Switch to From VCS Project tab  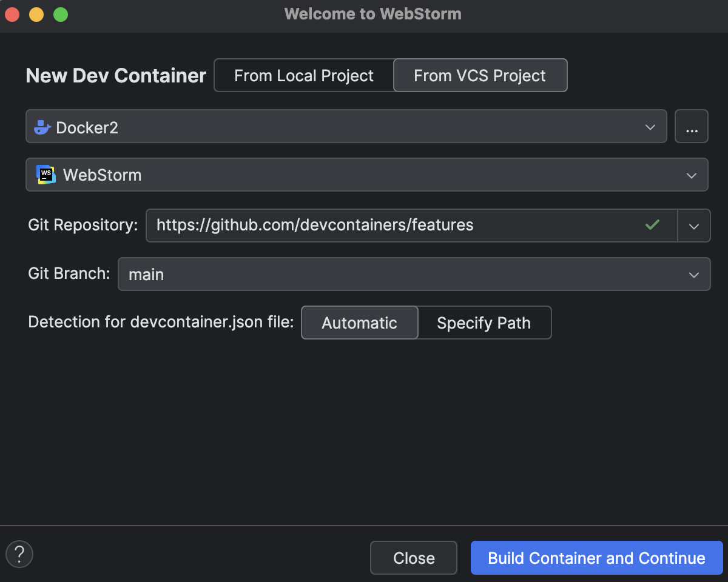tap(480, 75)
